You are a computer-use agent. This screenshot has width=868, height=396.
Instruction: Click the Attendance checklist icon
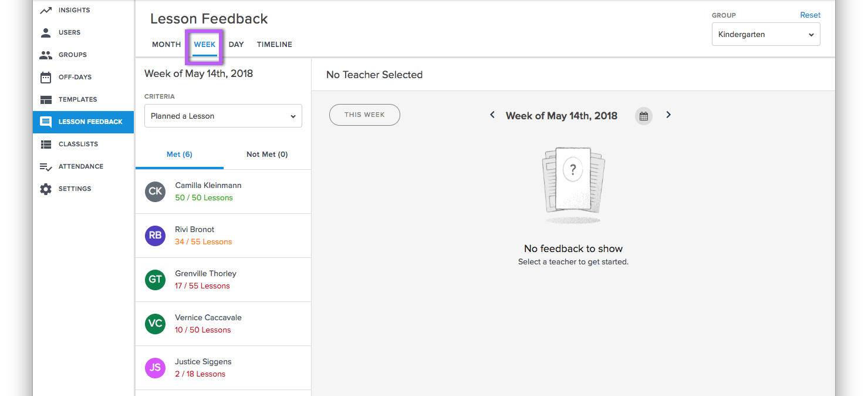(46, 166)
